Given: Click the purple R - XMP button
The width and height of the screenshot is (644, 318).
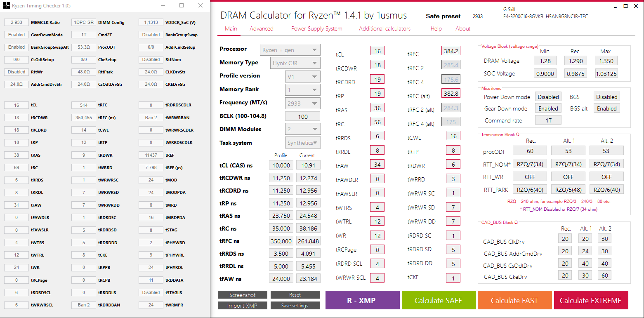Looking at the screenshot, I should pyautogui.click(x=363, y=300).
